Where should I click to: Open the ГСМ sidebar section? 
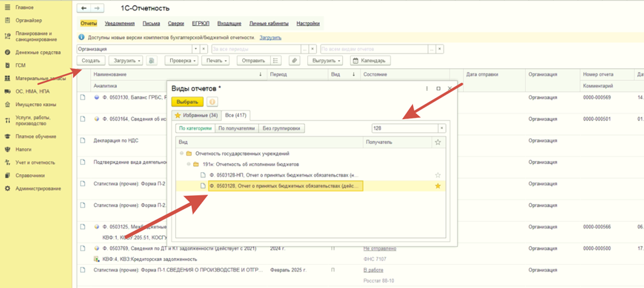(x=21, y=66)
